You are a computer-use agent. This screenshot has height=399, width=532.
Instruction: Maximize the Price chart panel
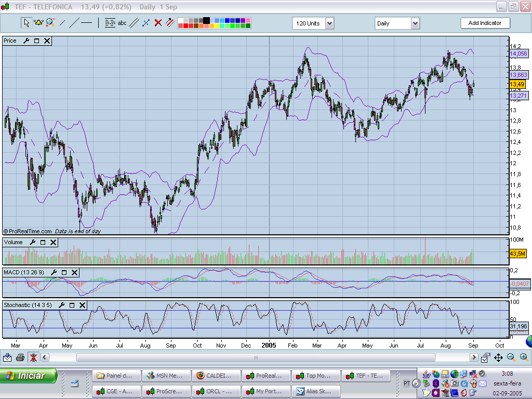36,41
